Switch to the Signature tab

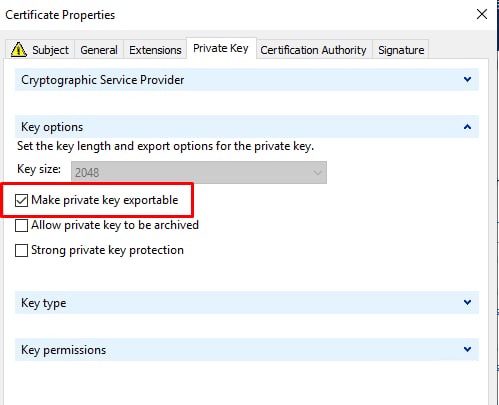pos(401,50)
